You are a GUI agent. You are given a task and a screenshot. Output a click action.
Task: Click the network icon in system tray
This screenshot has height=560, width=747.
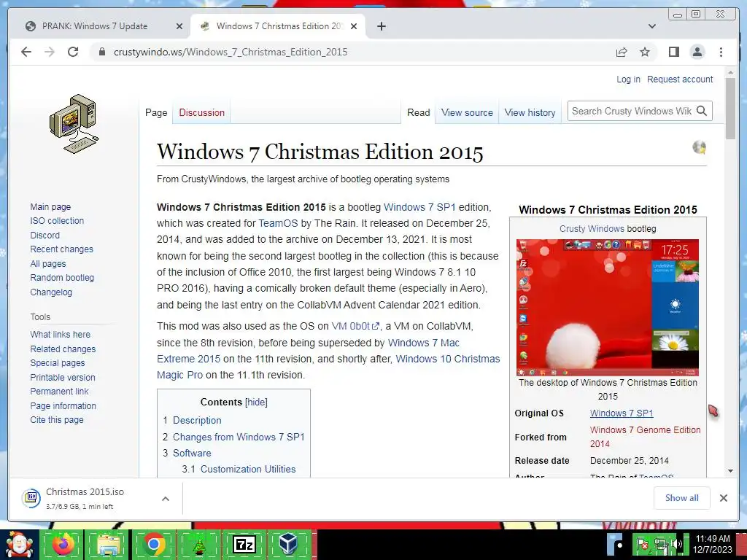(x=661, y=544)
